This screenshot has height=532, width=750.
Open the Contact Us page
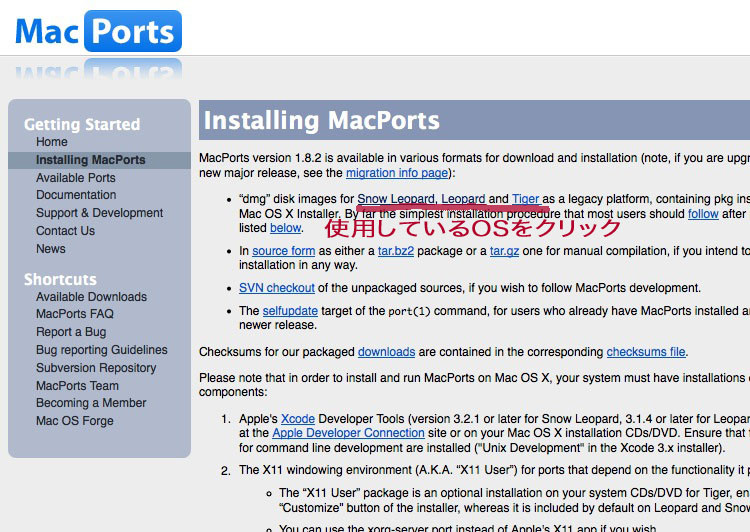point(66,231)
